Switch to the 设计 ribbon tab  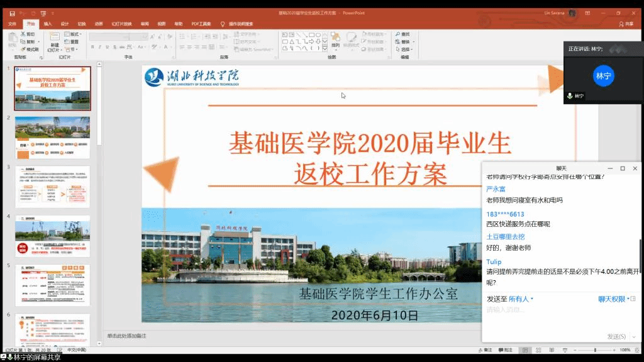point(65,24)
